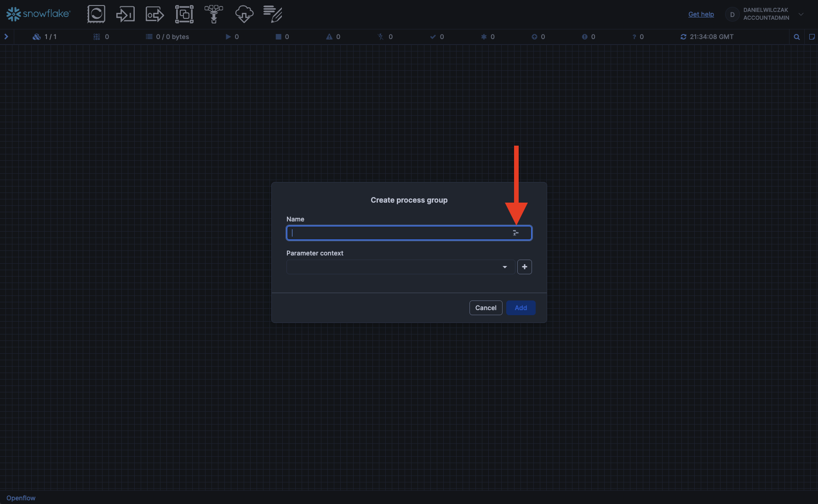The height and width of the screenshot is (504, 818).
Task: Click the Add button
Action: [x=521, y=308]
